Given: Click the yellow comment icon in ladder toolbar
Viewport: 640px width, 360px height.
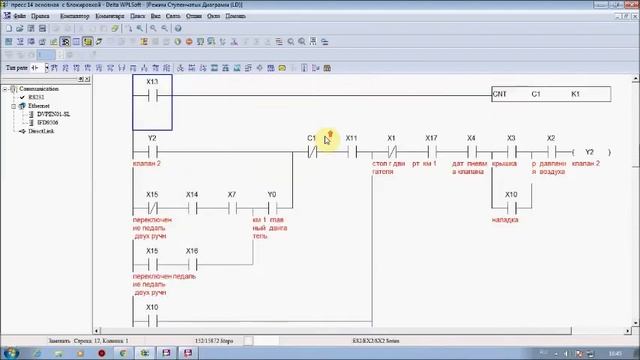Looking at the screenshot, I should [x=282, y=68].
